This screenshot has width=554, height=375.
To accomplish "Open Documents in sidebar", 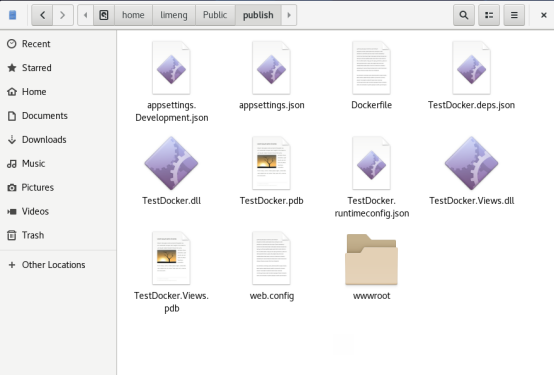I will point(58,116).
